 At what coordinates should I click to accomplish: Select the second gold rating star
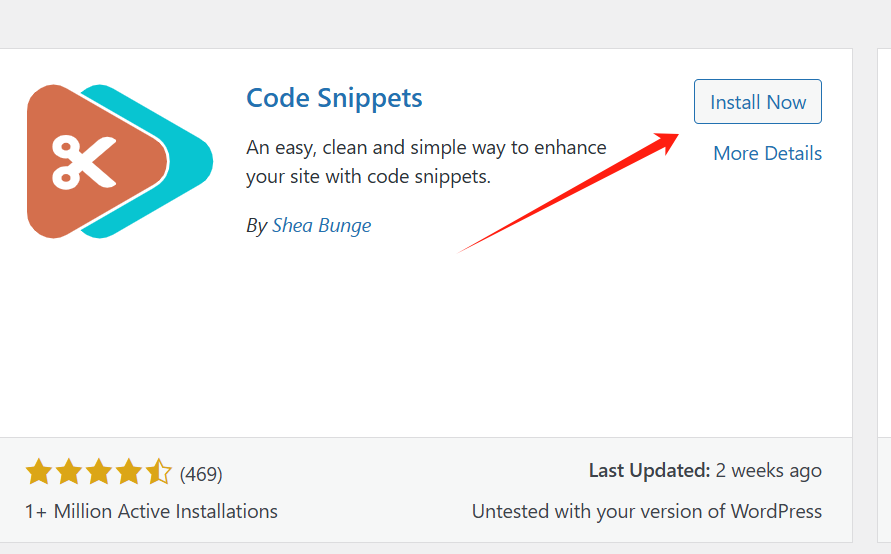pyautogui.click(x=69, y=472)
